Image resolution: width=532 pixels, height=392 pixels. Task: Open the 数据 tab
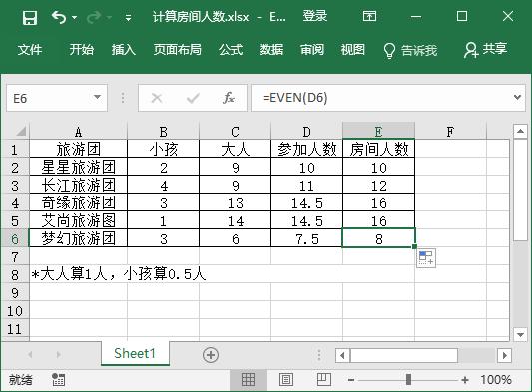[271, 50]
